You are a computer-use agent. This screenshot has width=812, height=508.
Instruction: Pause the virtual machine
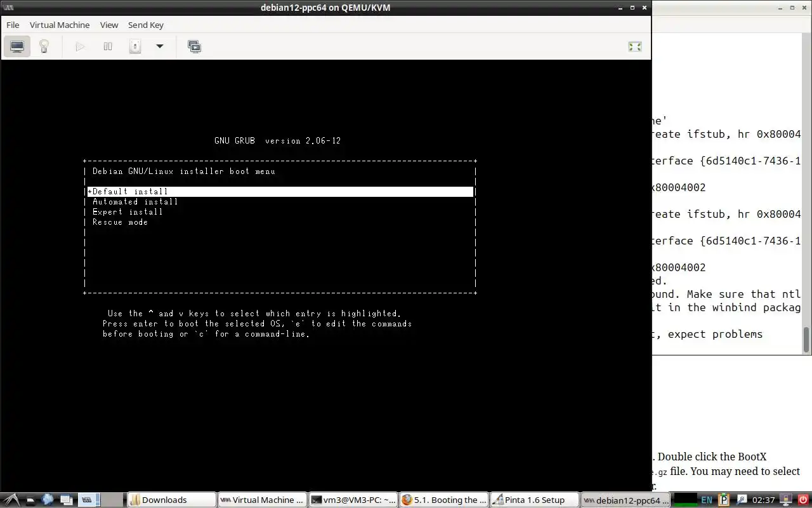click(x=108, y=46)
